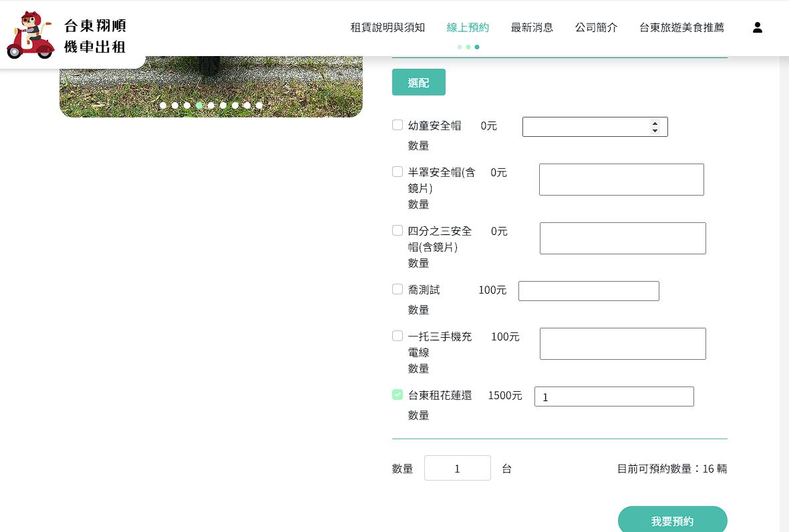Viewport: 789px width, 532px height.
Task: Toggle the 喬測試 checkbox
Action: click(398, 289)
